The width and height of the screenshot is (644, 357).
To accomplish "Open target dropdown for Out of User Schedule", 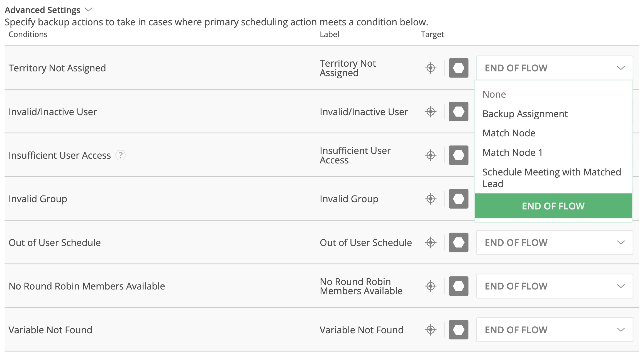I will [x=554, y=243].
